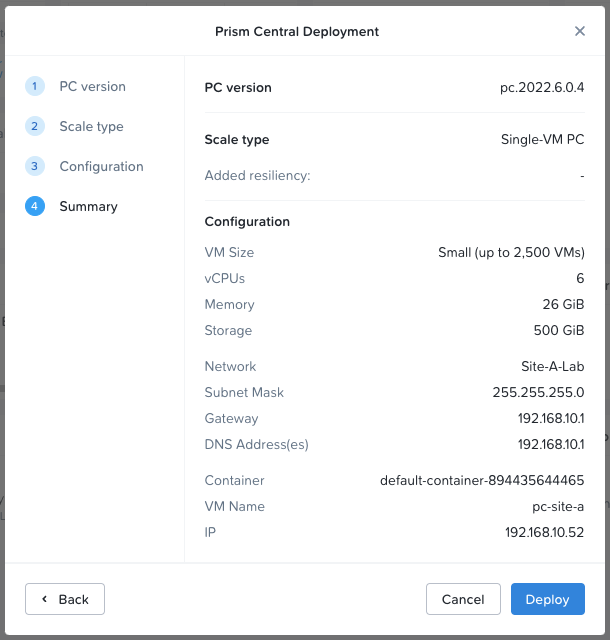Go to the PC version step
The width and height of the screenshot is (610, 640).
(x=92, y=87)
